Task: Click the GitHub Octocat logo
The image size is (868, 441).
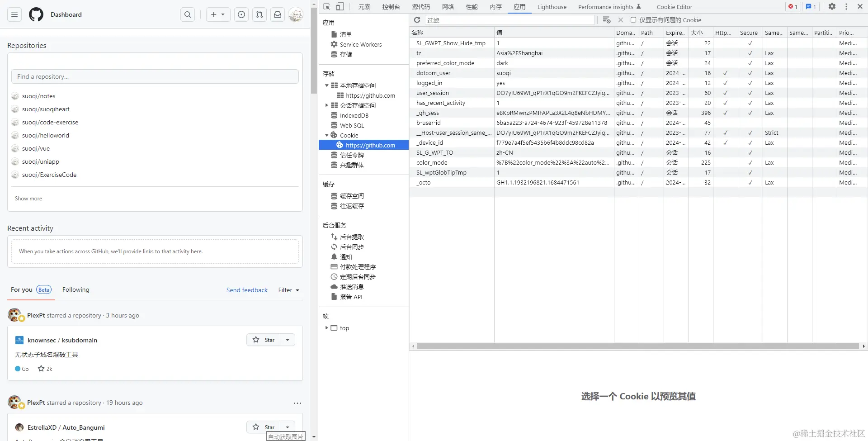Action: pos(36,14)
